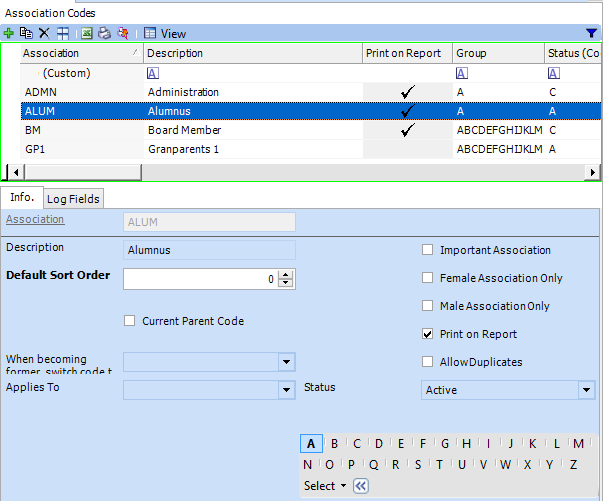Click the Default Sort Order input

click(x=201, y=279)
